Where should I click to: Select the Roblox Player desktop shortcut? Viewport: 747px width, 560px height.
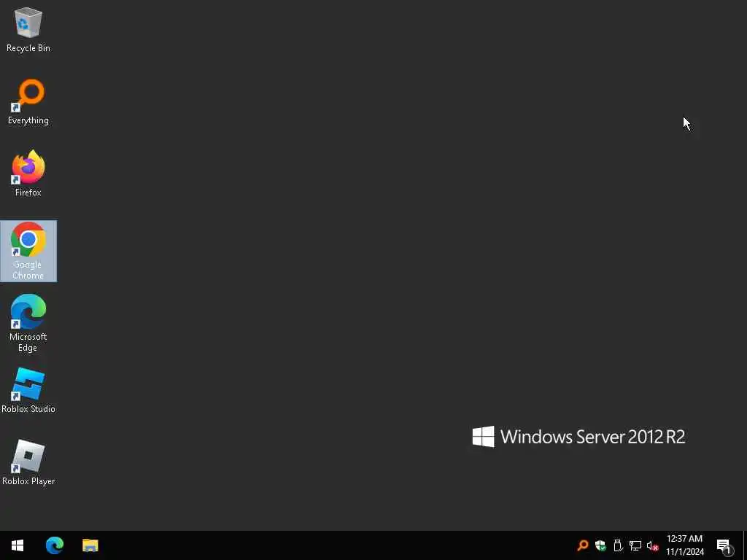click(x=28, y=462)
